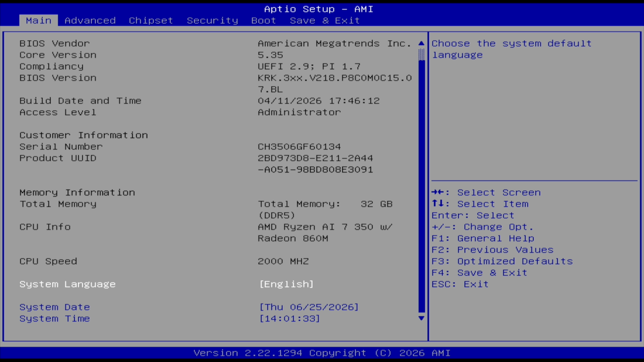Edit the time value 14:01:33
Screen dimensions: 644x362
click(289, 319)
